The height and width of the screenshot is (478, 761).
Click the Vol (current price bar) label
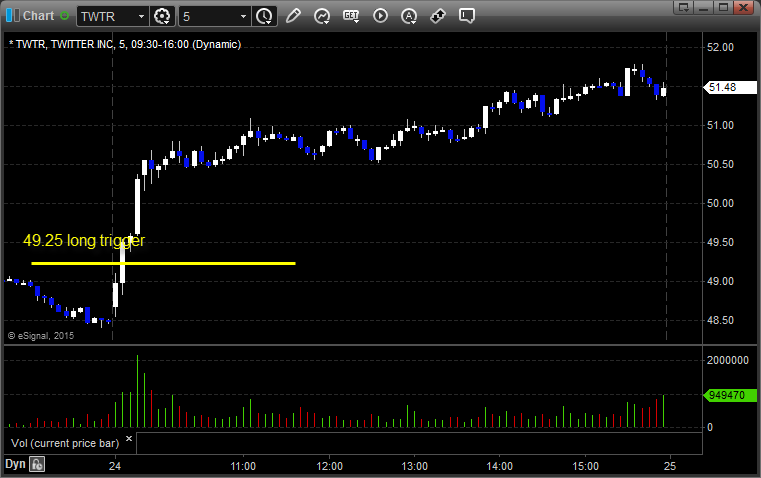pyautogui.click(x=65, y=443)
